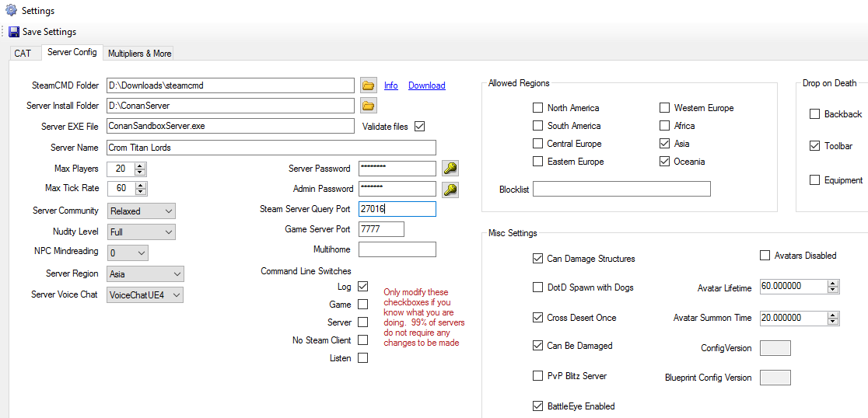Toggle the PvP Blitz Server checkbox

[537, 376]
